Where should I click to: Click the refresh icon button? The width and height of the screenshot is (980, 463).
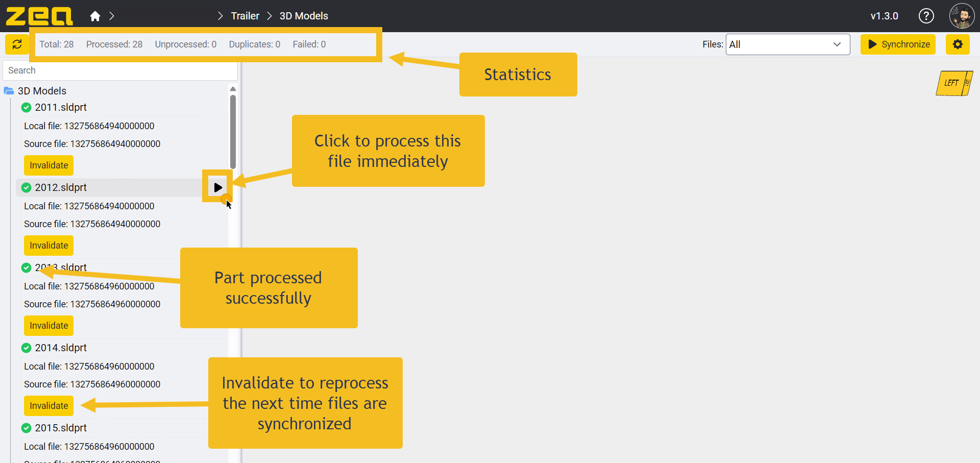[x=17, y=44]
